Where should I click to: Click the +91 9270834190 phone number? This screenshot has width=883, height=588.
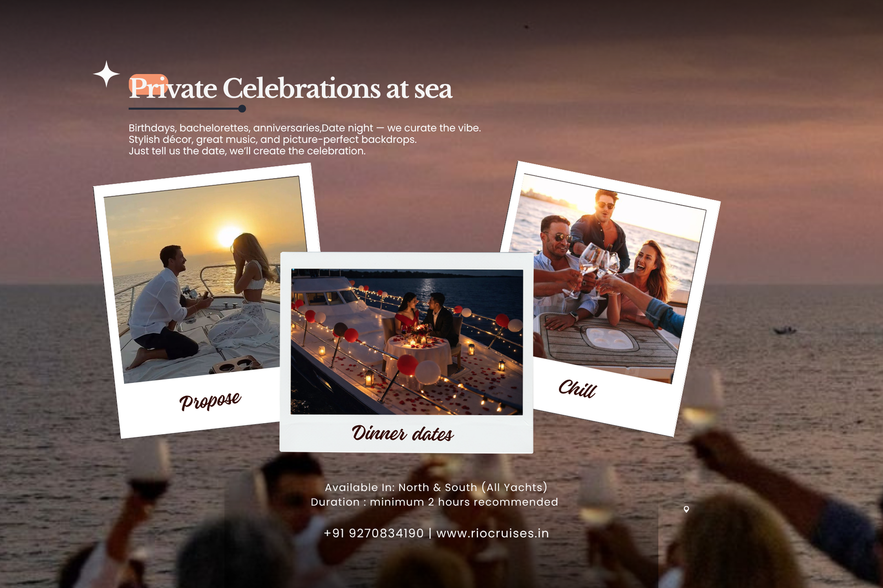pos(374,533)
